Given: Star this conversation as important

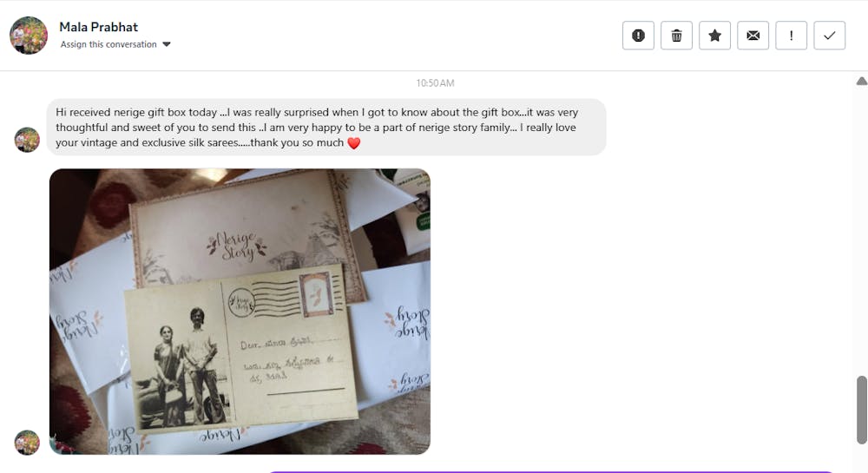Looking at the screenshot, I should click(714, 36).
